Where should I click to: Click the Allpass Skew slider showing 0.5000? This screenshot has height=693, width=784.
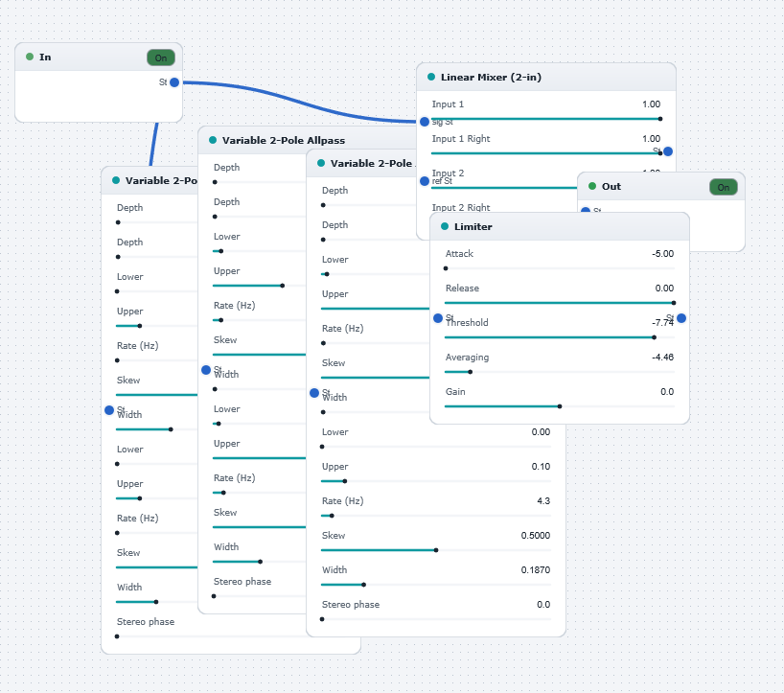[436, 550]
